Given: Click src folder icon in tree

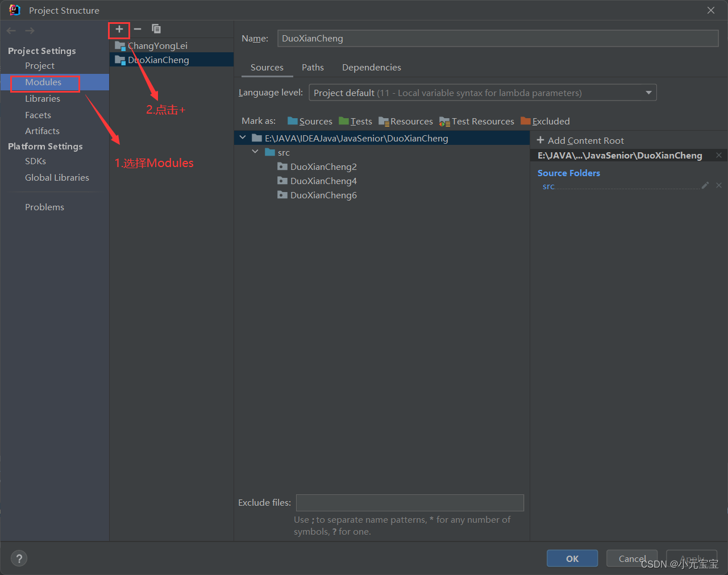Looking at the screenshot, I should [270, 152].
